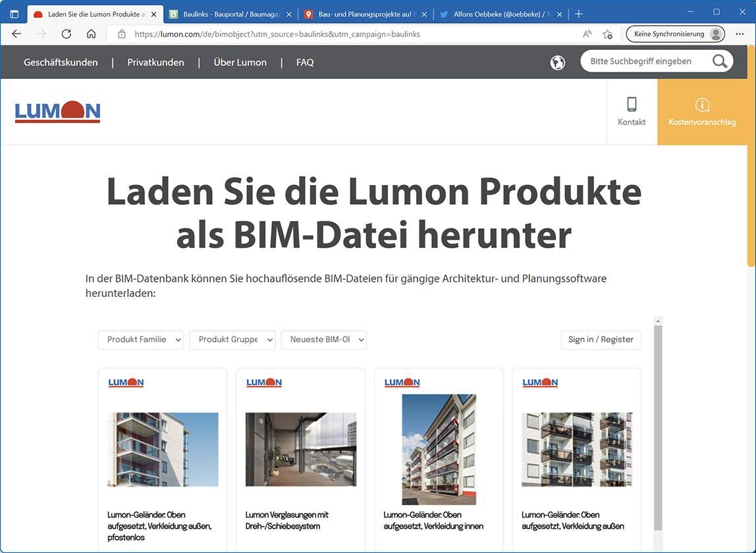Image resolution: width=756 pixels, height=553 pixels.
Task: Click the site info lock icon
Action: [x=121, y=34]
